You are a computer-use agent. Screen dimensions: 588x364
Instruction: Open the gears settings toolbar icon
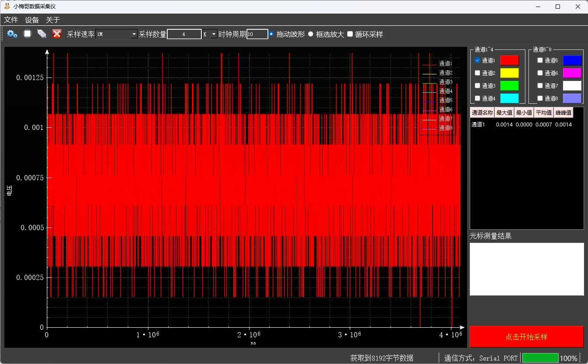(12, 34)
